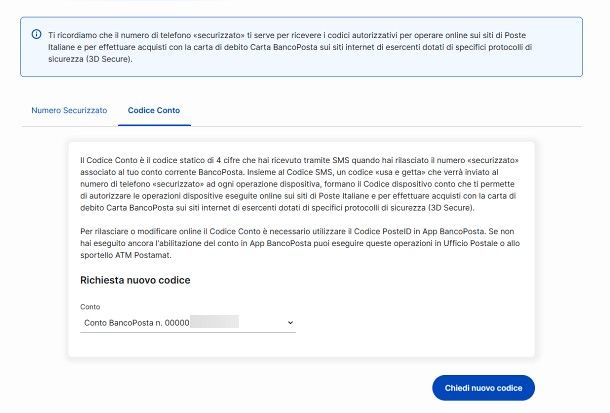Select the Codice Conto tab
610x413 pixels.
[154, 109]
